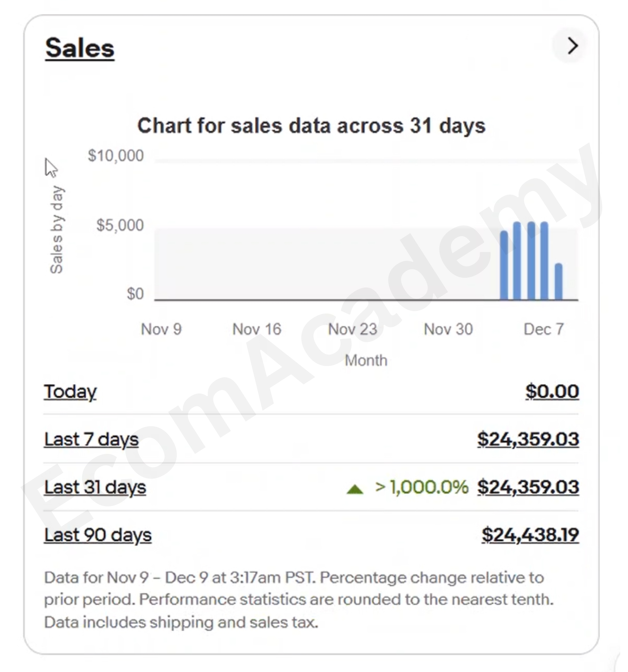Image resolution: width=628 pixels, height=672 pixels.
Task: Open the Today sales link
Action: click(x=70, y=392)
